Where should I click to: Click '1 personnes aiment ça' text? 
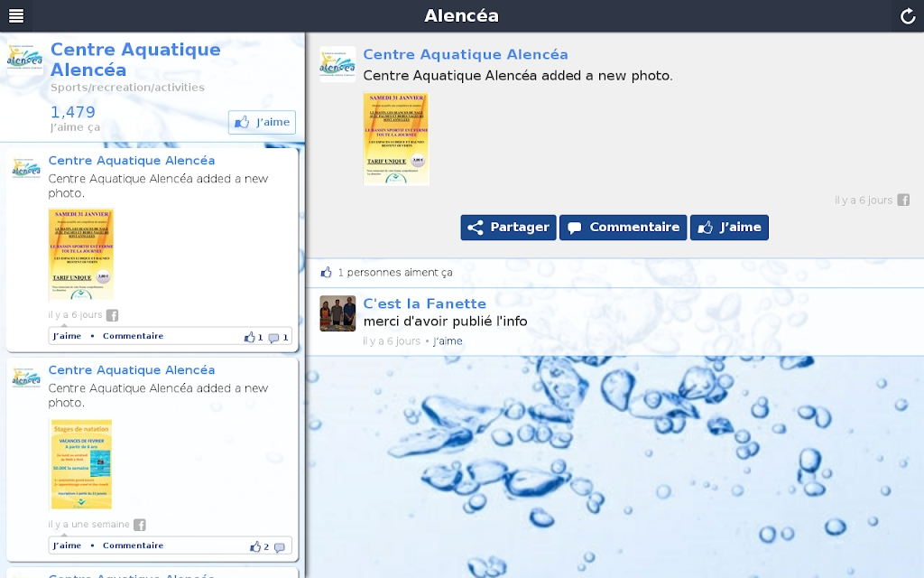pos(395,273)
